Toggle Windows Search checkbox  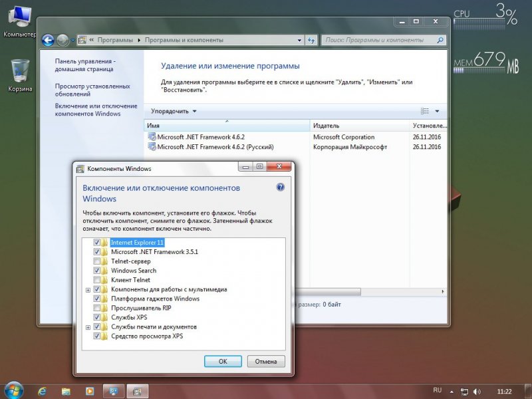[96, 271]
